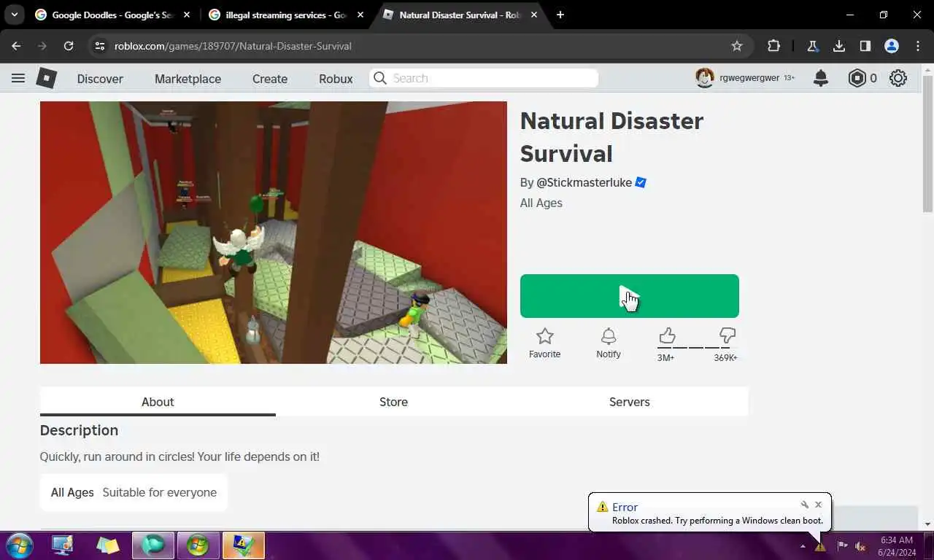
Task: Reload the current page
Action: 69,46
